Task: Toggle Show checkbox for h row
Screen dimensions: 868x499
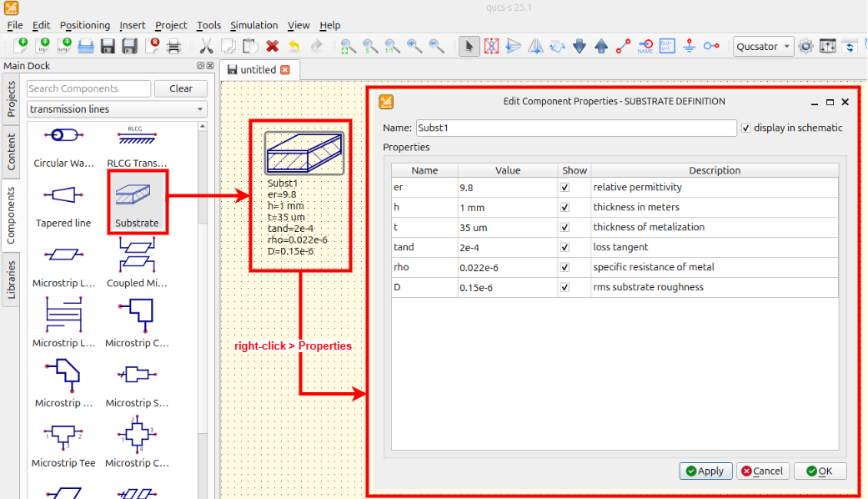Action: pyautogui.click(x=564, y=207)
